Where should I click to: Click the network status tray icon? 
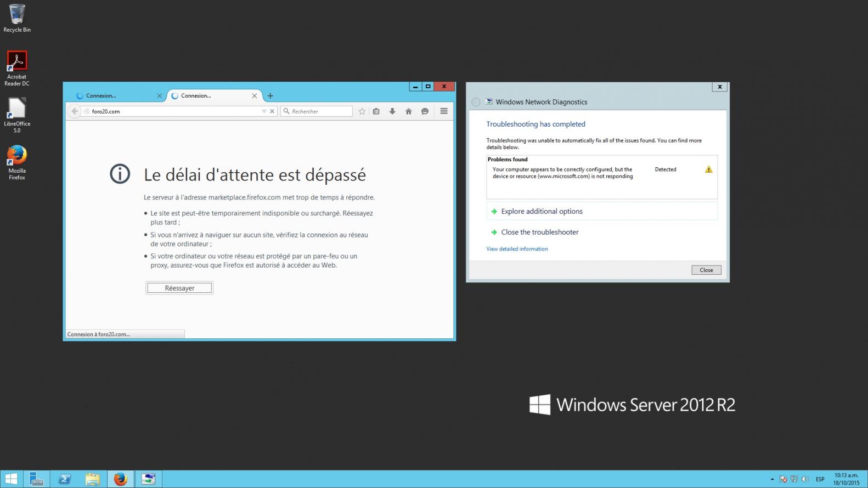coord(794,479)
